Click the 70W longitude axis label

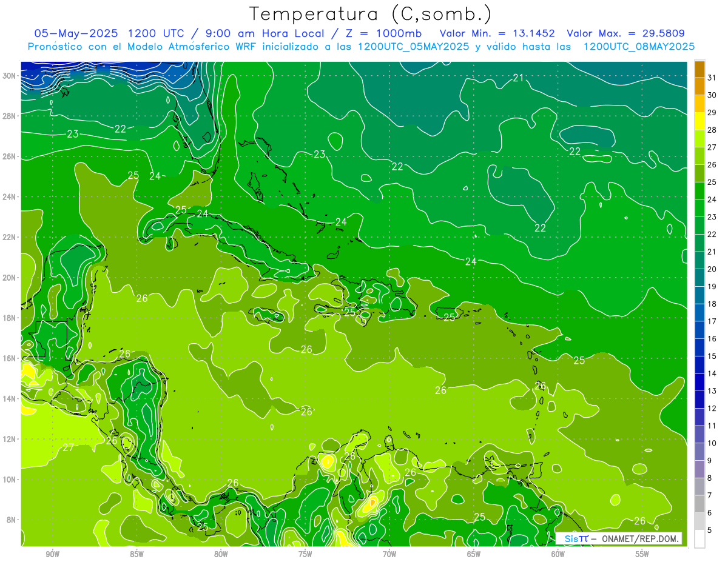[389, 554]
